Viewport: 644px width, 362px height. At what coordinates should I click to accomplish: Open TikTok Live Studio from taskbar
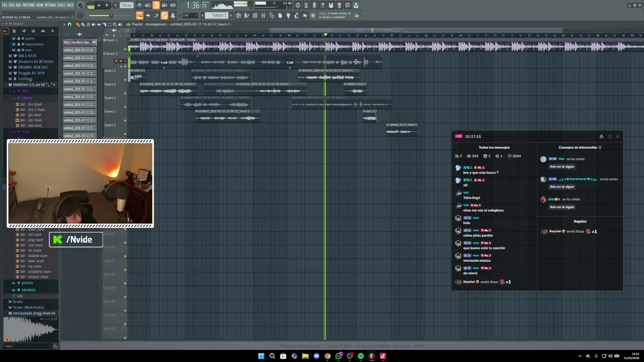point(383,356)
